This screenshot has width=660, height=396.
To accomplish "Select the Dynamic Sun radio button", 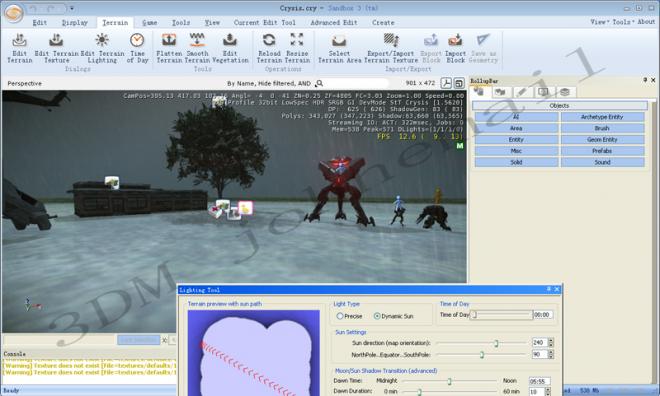I will (377, 316).
